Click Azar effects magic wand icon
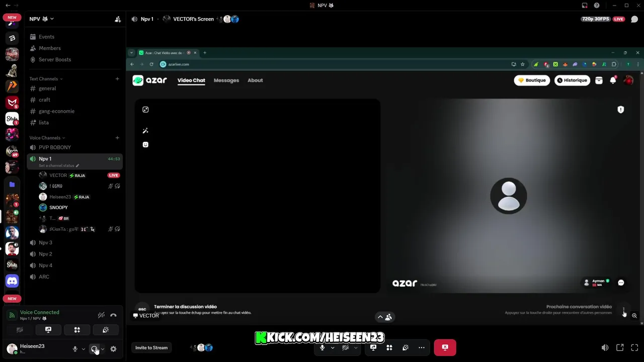Image resolution: width=644 pixels, height=362 pixels. pos(145,131)
